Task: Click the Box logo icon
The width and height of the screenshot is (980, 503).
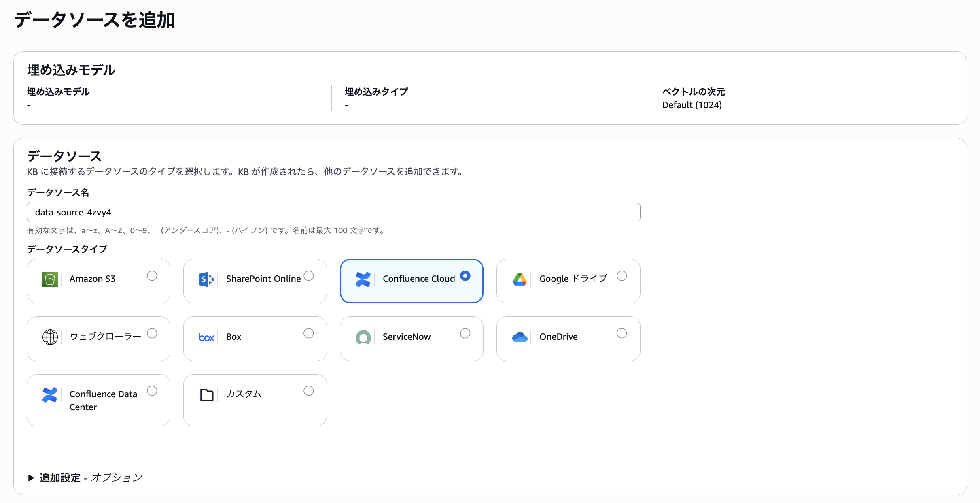Action: pyautogui.click(x=206, y=337)
